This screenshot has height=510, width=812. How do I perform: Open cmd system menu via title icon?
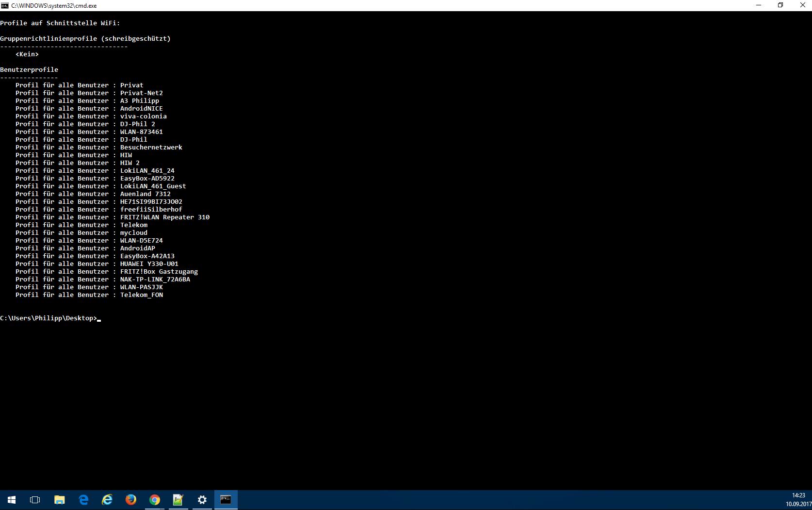click(x=5, y=5)
